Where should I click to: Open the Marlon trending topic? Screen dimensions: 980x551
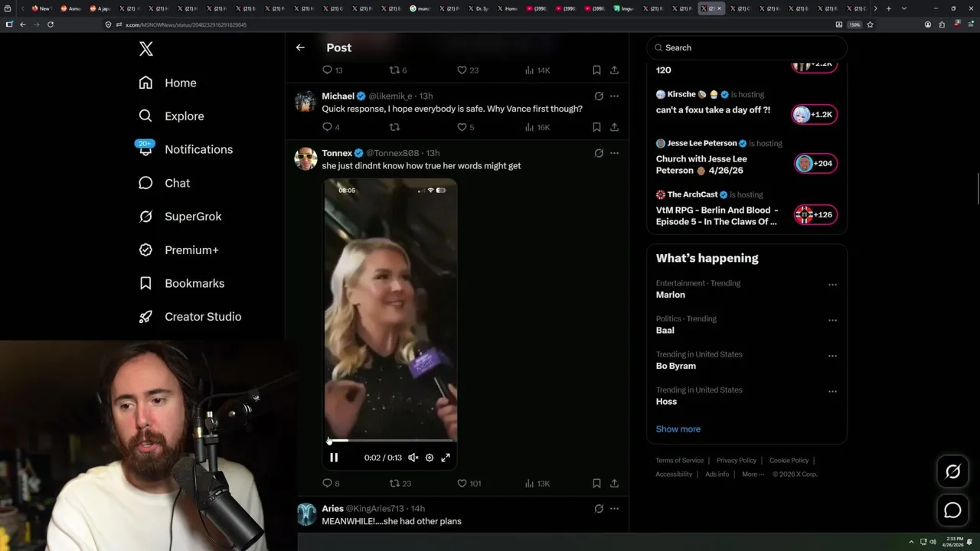click(671, 295)
